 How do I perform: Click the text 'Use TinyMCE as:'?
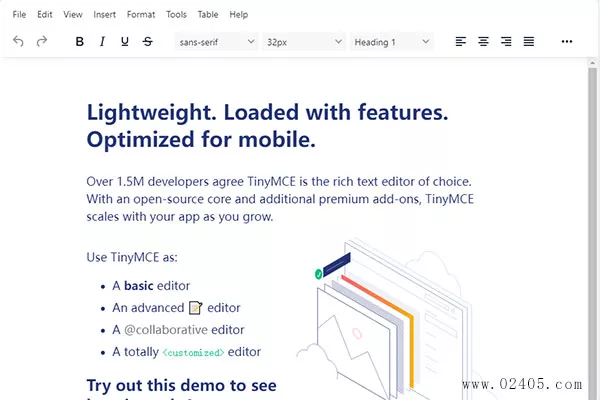tap(132, 257)
